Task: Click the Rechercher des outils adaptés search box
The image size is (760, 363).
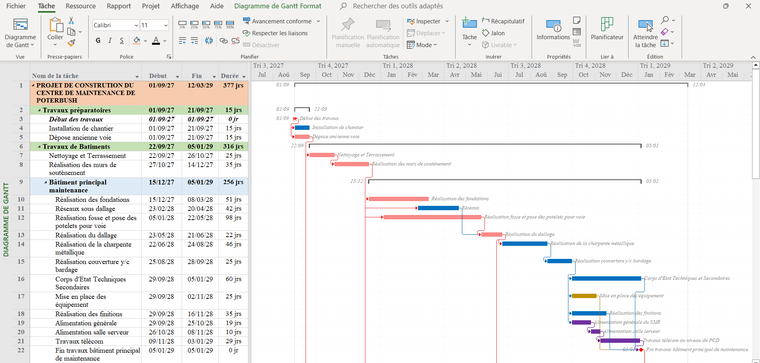Action: coord(397,6)
